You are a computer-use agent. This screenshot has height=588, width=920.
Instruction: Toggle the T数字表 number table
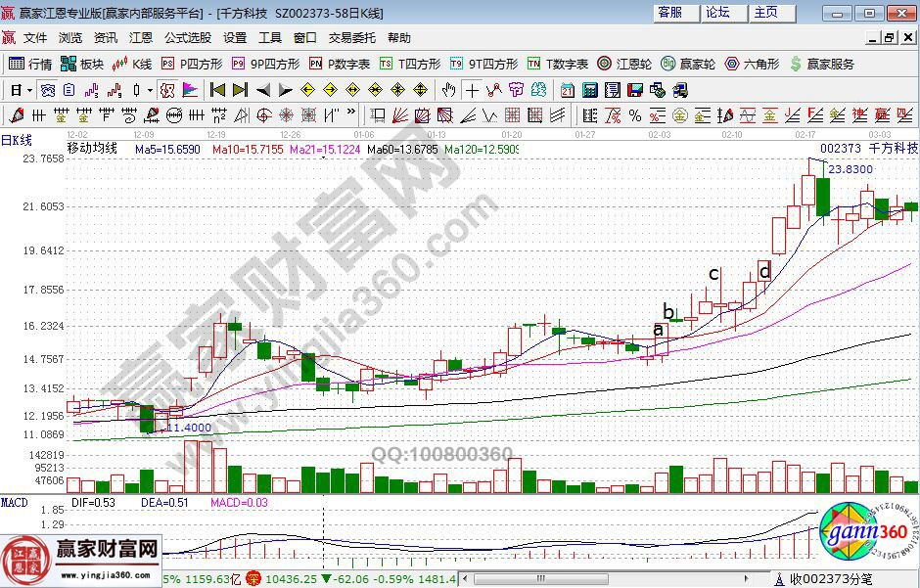[559, 65]
